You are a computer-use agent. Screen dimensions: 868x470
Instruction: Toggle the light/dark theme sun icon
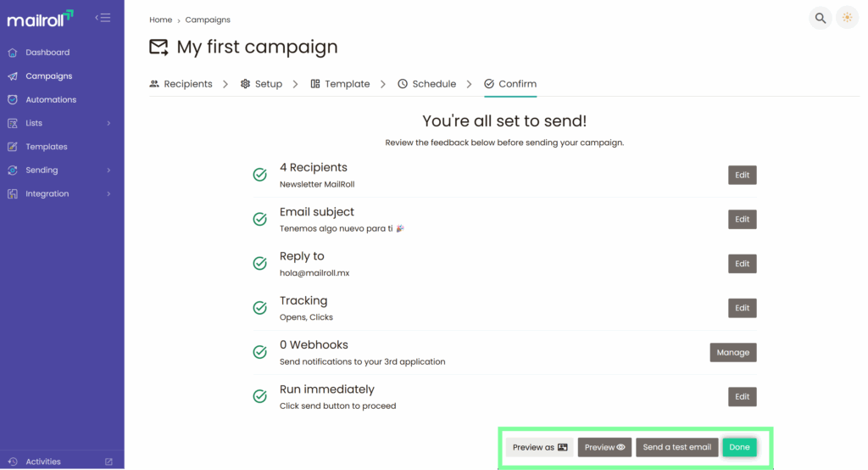click(847, 18)
